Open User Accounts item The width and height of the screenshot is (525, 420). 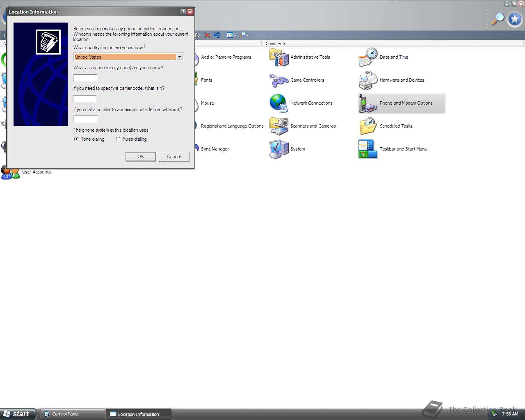(x=26, y=172)
